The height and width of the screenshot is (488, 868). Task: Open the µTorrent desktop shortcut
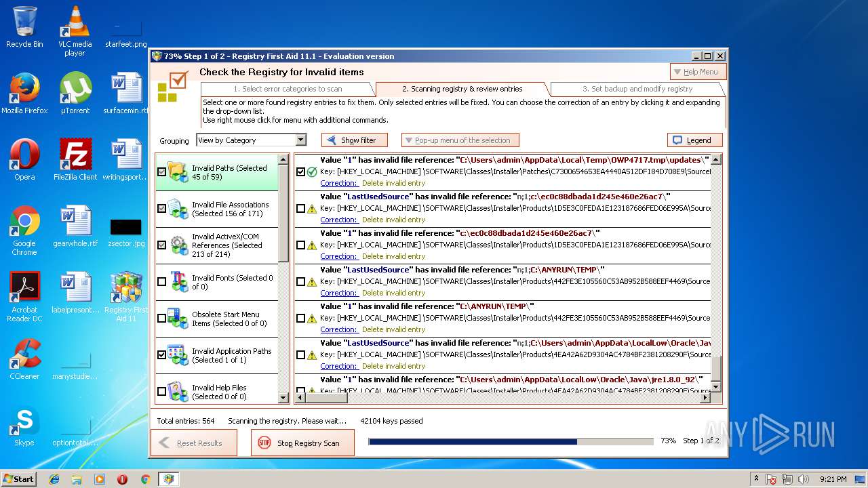pyautogui.click(x=75, y=94)
